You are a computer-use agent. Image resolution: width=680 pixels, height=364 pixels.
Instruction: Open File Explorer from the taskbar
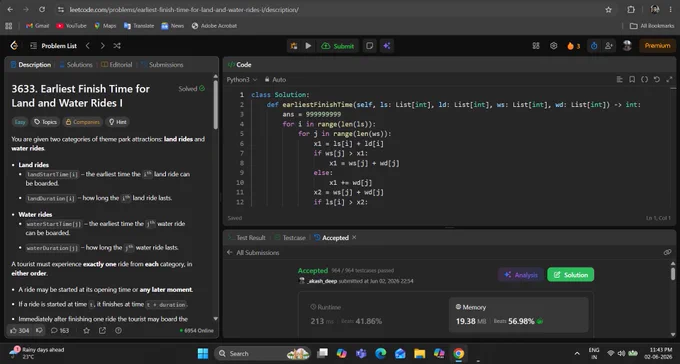(419, 354)
